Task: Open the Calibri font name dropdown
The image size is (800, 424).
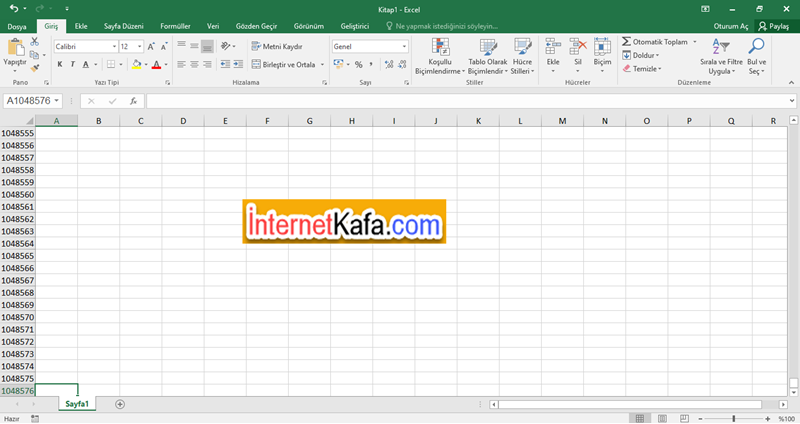Action: [x=114, y=46]
